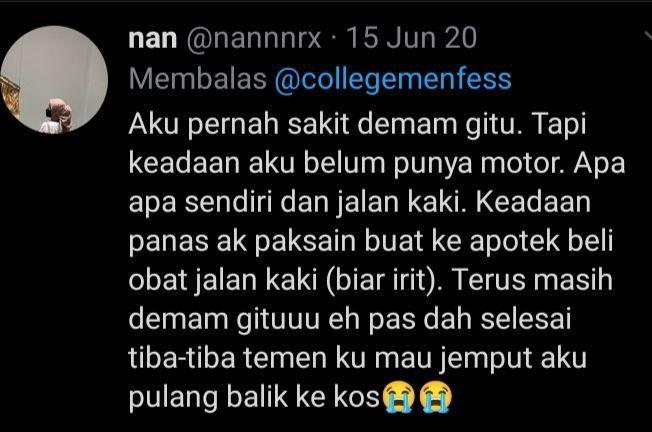Click the text "keadaan aku belum punya motor"
Image resolution: width=652 pixels, height=432 pixels.
pos(347,164)
